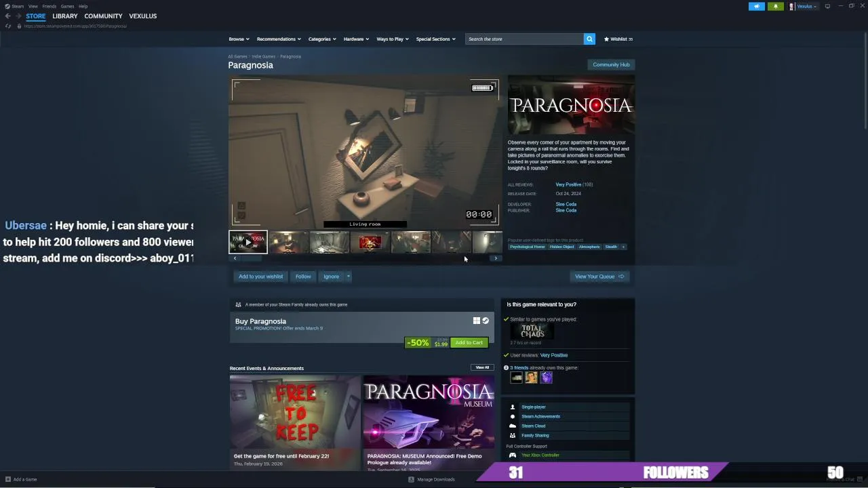Click the Stealth tag
Screen dimensions: 868x488
(611, 247)
